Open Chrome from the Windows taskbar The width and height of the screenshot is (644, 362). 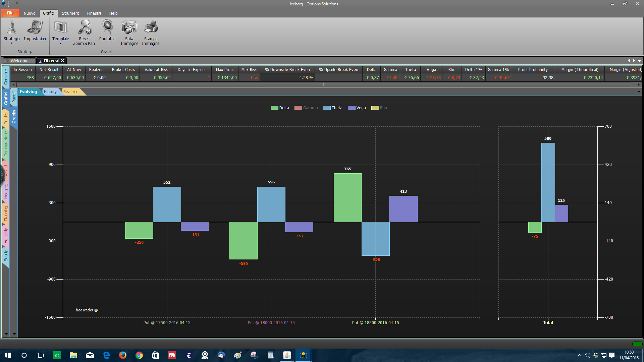click(139, 355)
